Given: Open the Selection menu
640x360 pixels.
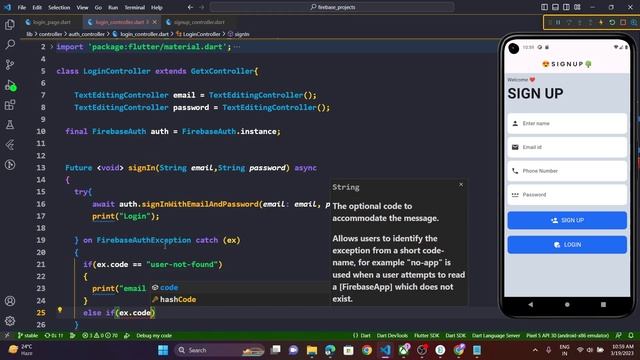Looking at the screenshot, I should click(x=59, y=7).
